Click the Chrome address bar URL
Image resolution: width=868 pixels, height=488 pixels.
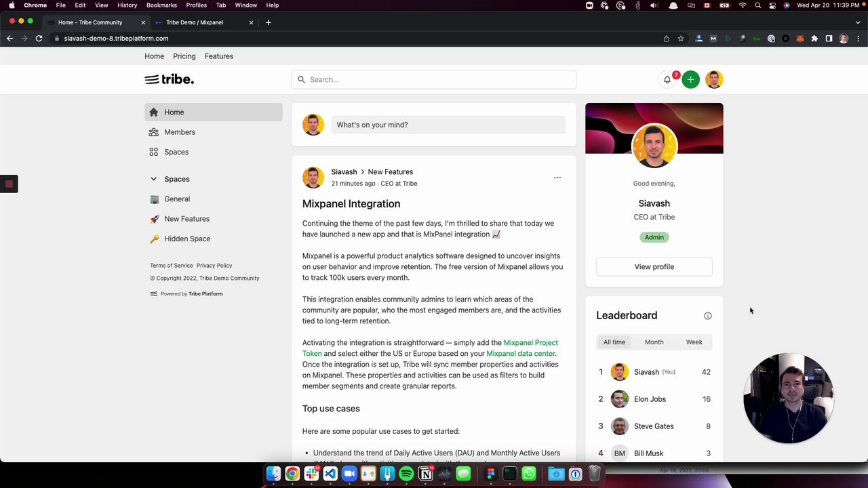coord(116,39)
